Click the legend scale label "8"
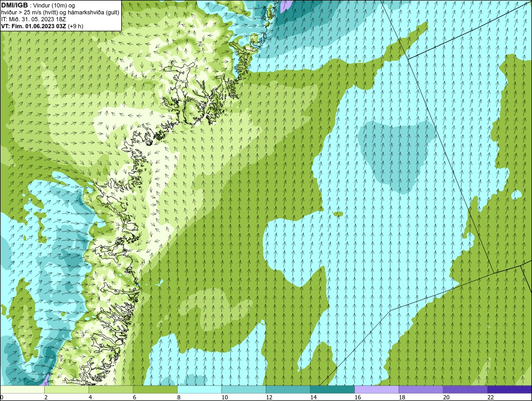The image size is (532, 401). click(179, 398)
